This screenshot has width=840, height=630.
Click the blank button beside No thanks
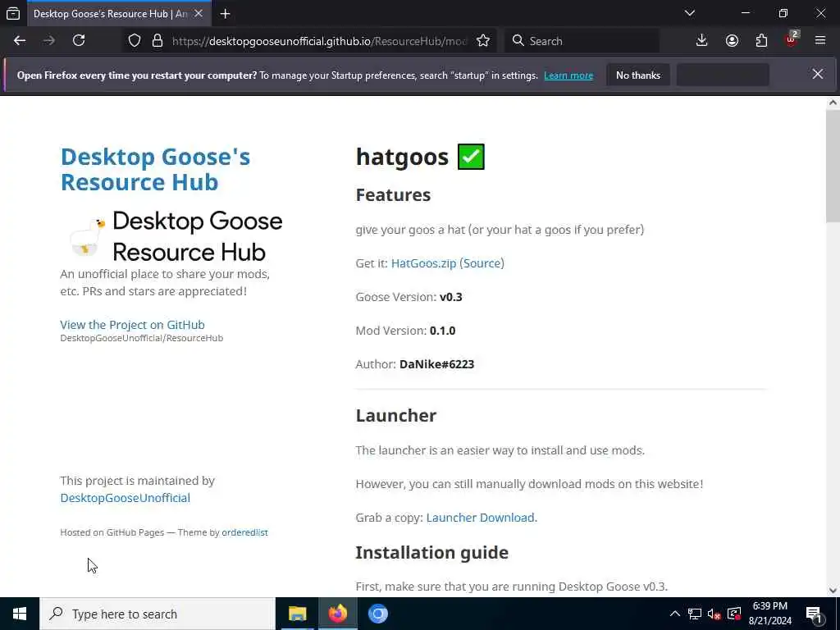click(x=723, y=75)
